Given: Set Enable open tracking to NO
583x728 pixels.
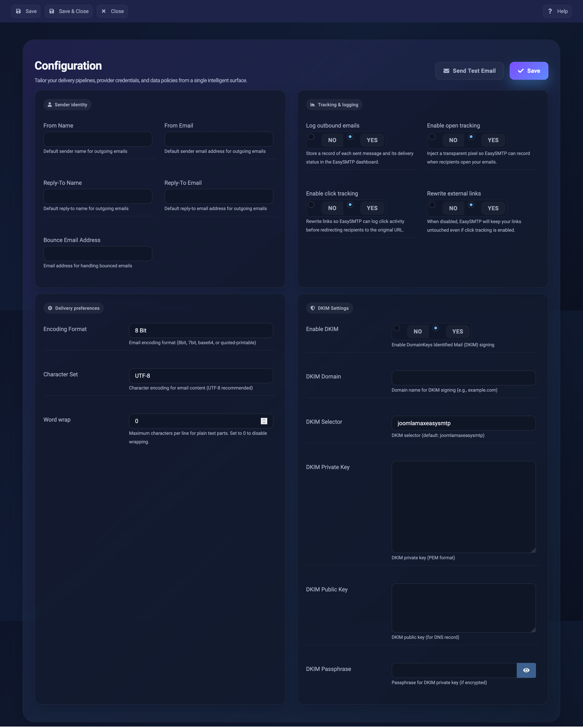Looking at the screenshot, I should [453, 140].
